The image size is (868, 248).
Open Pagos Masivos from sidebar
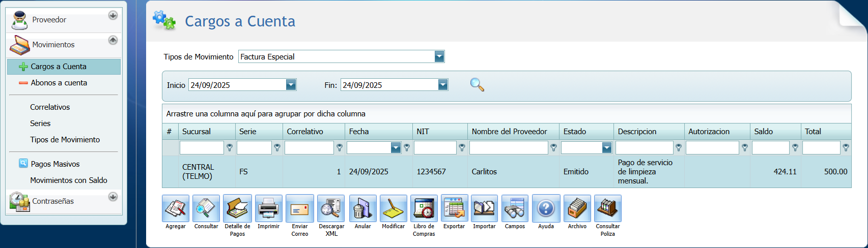[x=55, y=164]
